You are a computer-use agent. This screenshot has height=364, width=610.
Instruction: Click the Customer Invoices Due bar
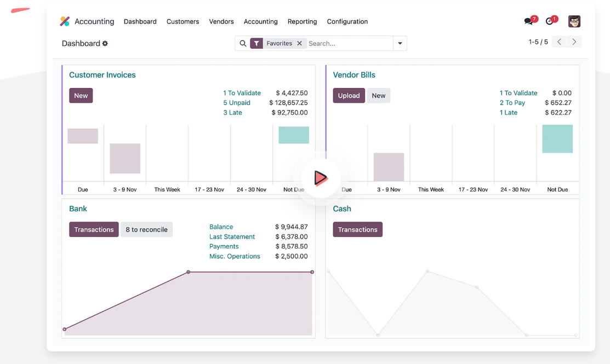pyautogui.click(x=83, y=136)
